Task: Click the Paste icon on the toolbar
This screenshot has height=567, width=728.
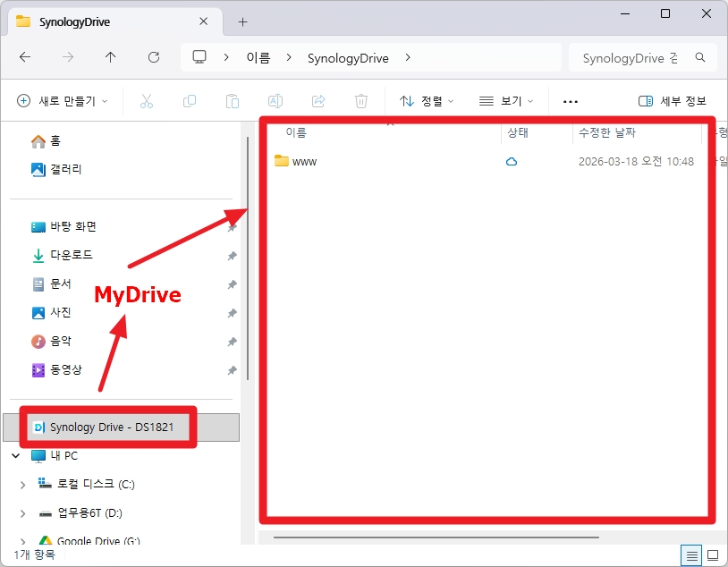Action: pos(232,101)
